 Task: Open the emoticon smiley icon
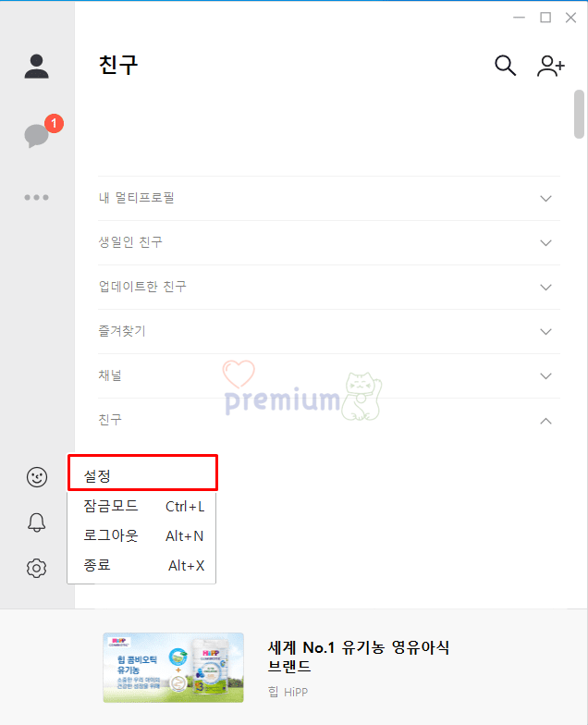click(37, 477)
